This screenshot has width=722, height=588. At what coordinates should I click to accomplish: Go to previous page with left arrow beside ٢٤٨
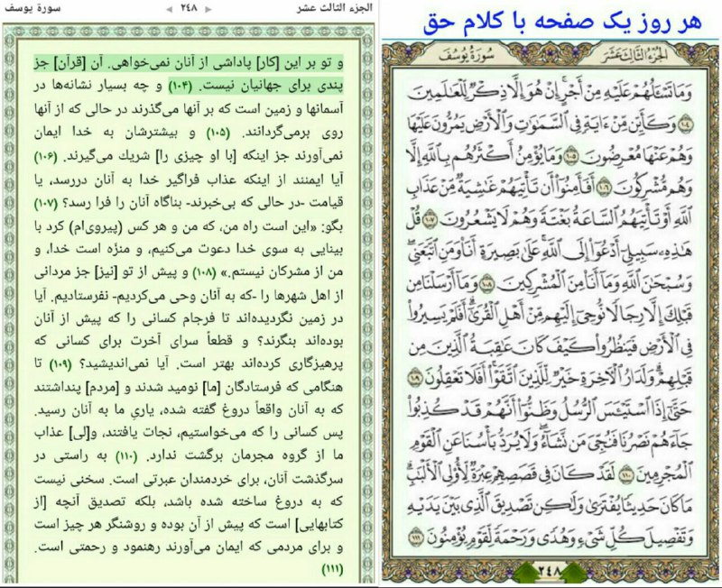170,9
